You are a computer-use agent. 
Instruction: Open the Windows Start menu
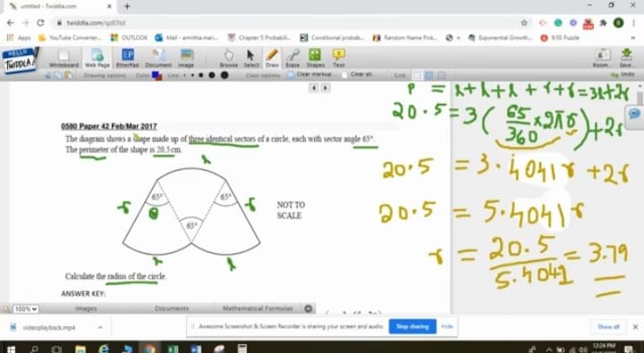coord(11,349)
